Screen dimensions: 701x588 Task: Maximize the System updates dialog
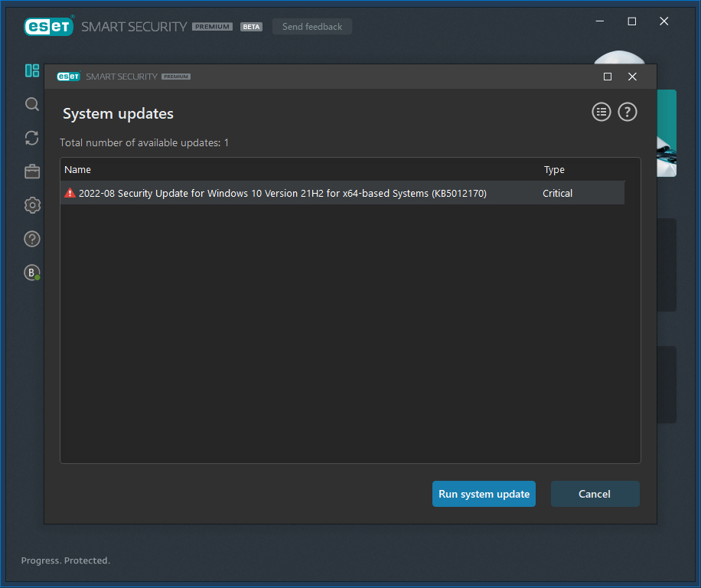(x=608, y=77)
